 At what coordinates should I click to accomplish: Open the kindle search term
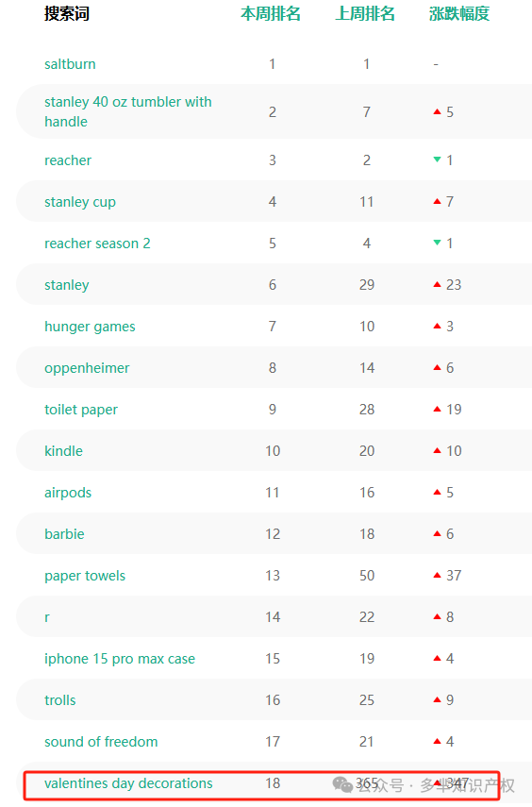coord(63,451)
